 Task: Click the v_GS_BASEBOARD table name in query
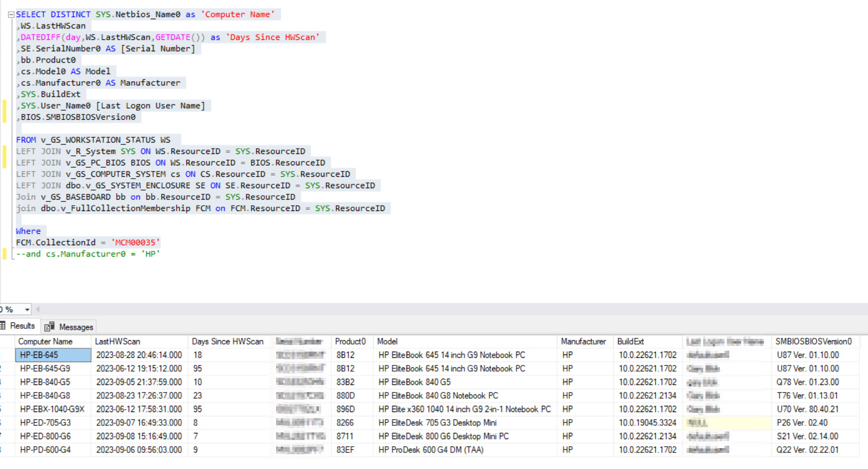coord(76,197)
